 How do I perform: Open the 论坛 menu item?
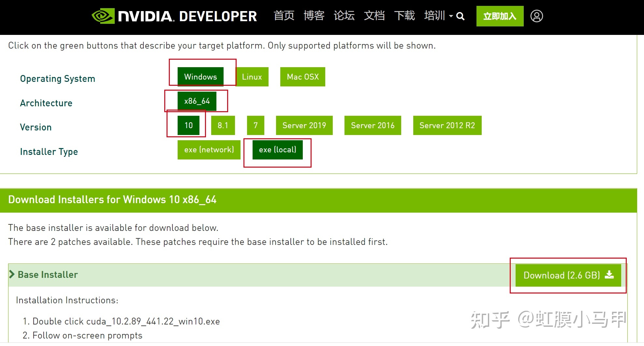click(344, 16)
